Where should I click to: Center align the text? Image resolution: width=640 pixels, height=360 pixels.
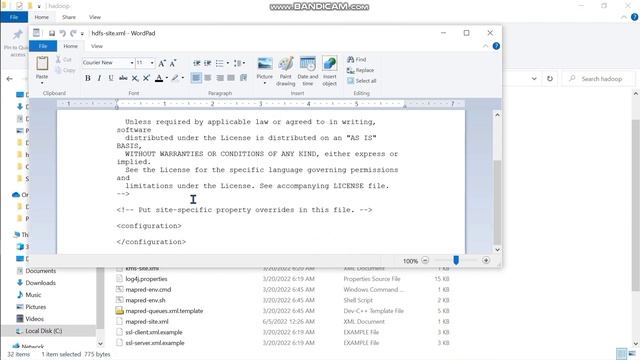click(208, 78)
